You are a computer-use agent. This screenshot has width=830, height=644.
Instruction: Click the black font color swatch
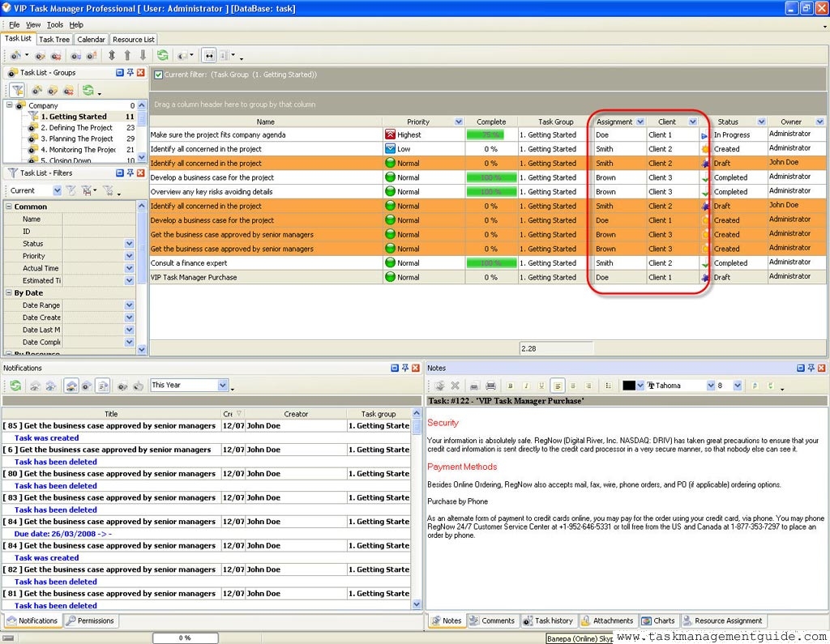[x=628, y=386]
